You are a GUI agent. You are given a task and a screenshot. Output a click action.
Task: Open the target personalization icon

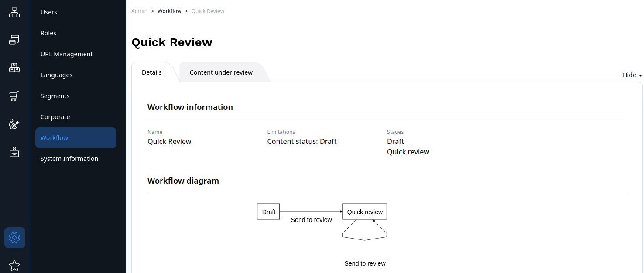click(x=14, y=124)
